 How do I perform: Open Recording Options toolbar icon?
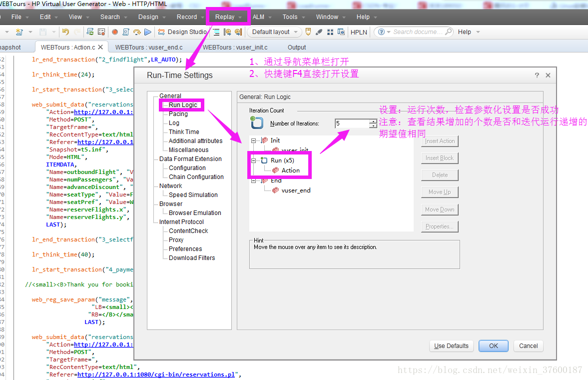pos(101,32)
